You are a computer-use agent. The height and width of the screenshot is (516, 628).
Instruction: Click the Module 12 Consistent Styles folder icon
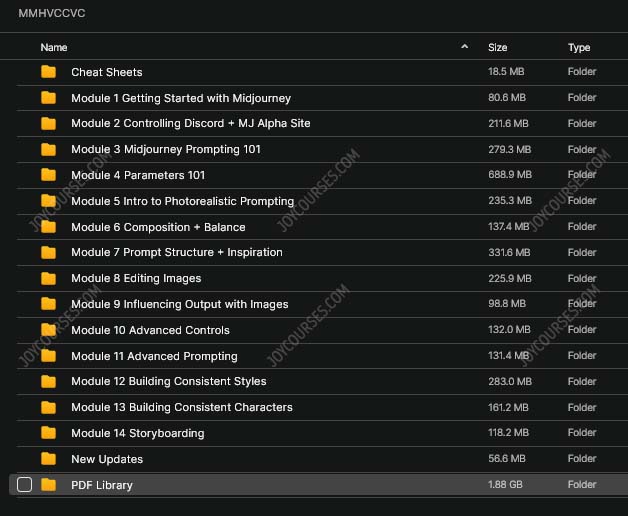(x=48, y=381)
